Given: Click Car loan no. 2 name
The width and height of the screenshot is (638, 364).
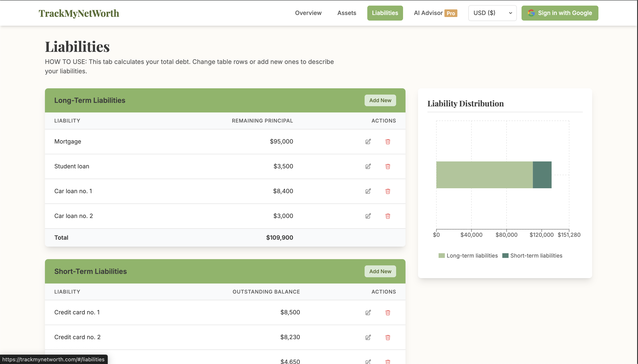Looking at the screenshot, I should point(74,216).
